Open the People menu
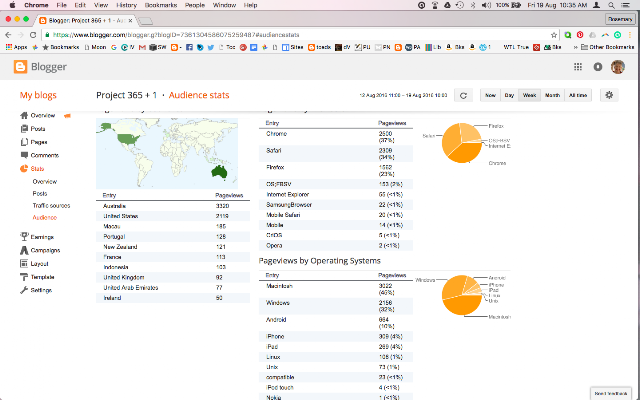The height and width of the screenshot is (400, 640). coord(195,5)
